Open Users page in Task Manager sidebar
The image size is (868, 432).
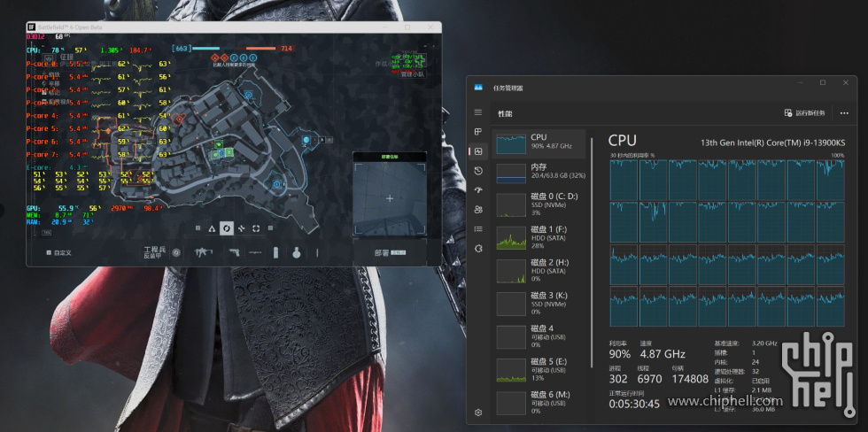tap(478, 210)
